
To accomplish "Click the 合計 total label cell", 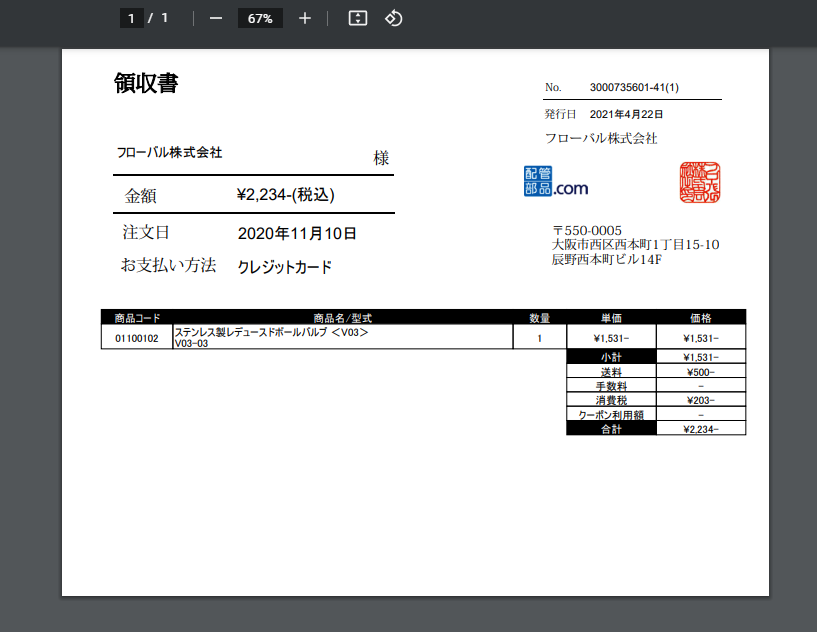I will [x=611, y=429].
